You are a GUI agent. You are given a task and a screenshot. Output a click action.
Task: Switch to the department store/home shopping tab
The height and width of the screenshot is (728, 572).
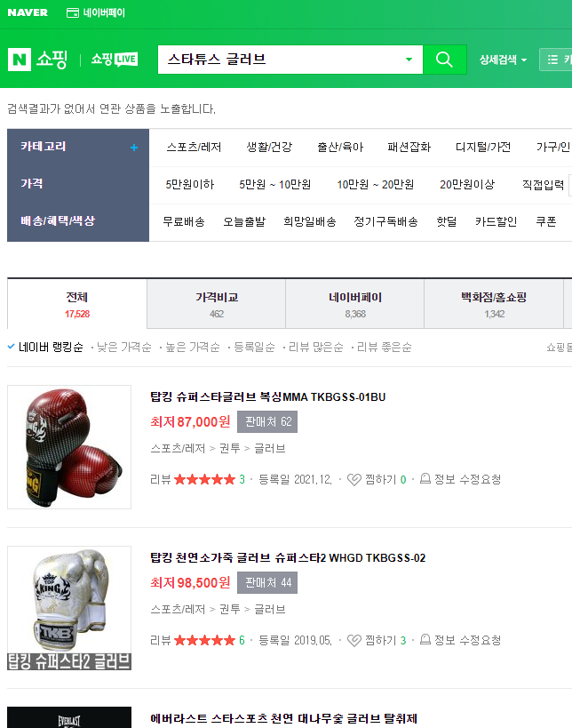click(494, 304)
